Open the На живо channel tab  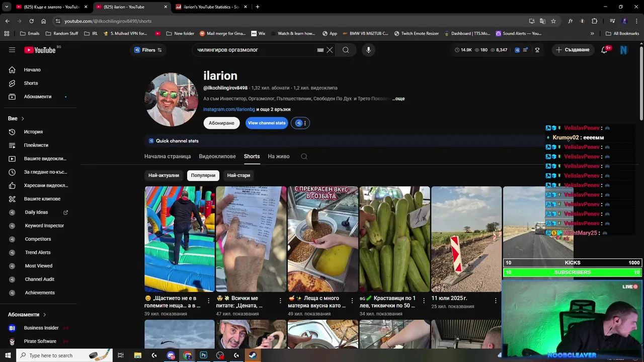[x=279, y=156]
